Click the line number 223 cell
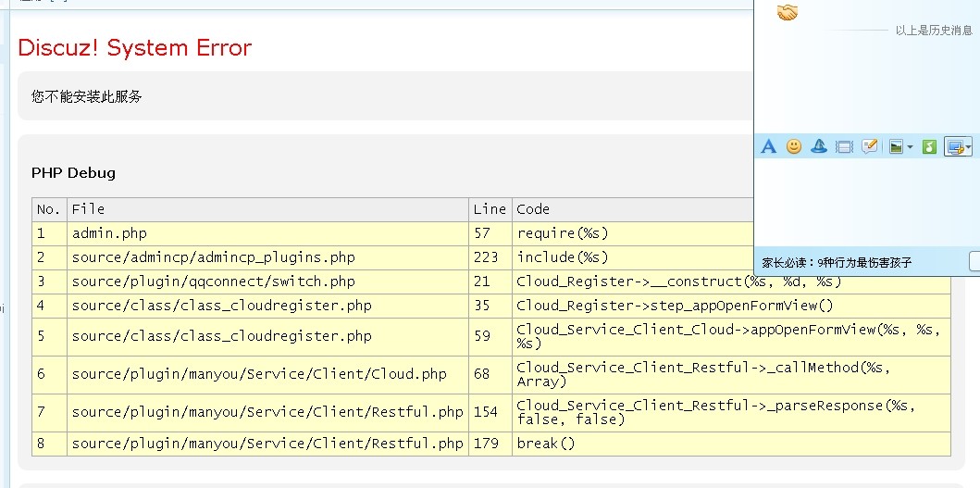Screen dimensions: 980x488 click(490, 257)
